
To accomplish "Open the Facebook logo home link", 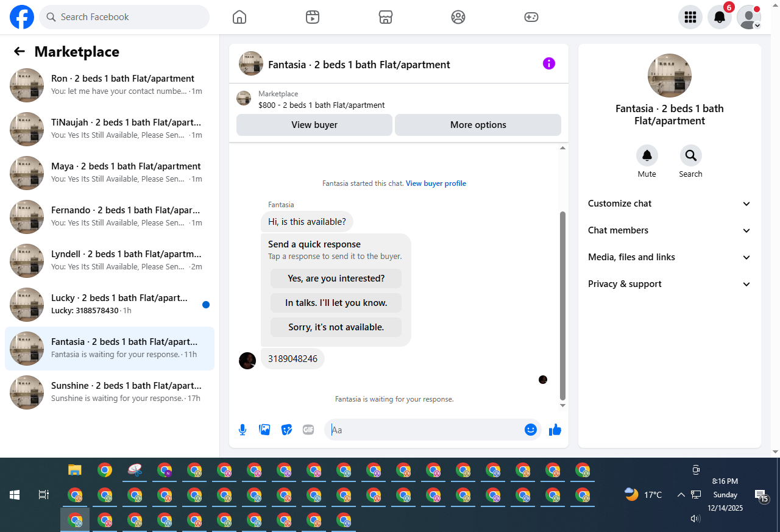I will [x=22, y=17].
